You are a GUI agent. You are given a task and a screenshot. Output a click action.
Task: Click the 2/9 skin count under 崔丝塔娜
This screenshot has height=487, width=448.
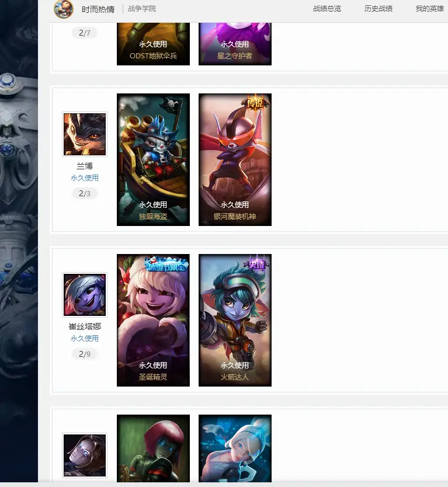(x=85, y=354)
